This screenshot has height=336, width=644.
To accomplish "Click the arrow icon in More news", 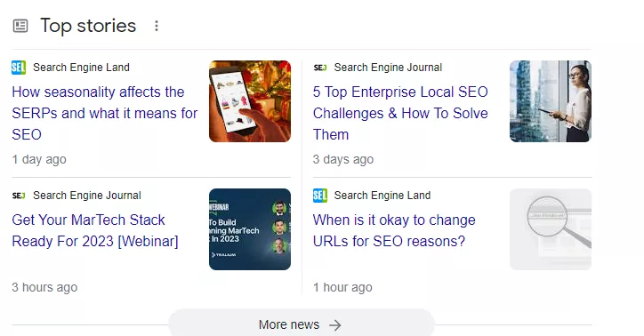I will 335,325.
